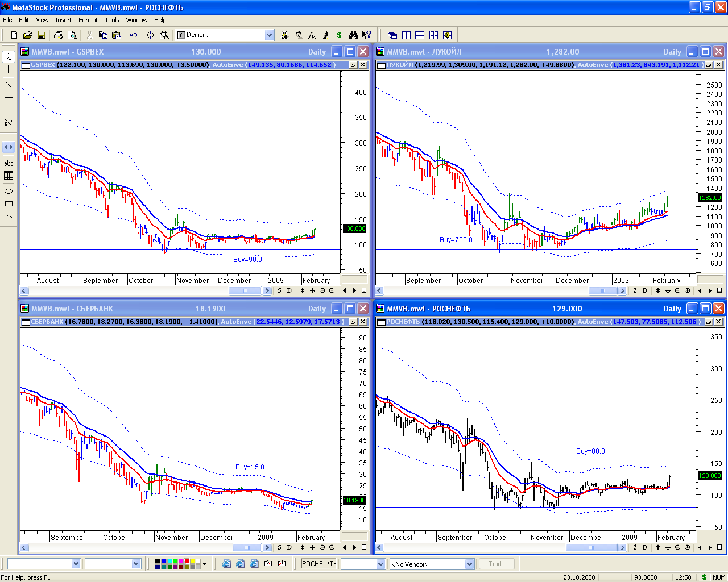Click the D periodicity button under the ЛУКОЙЛ chart
Screen dimensions: 728x582
644,290
